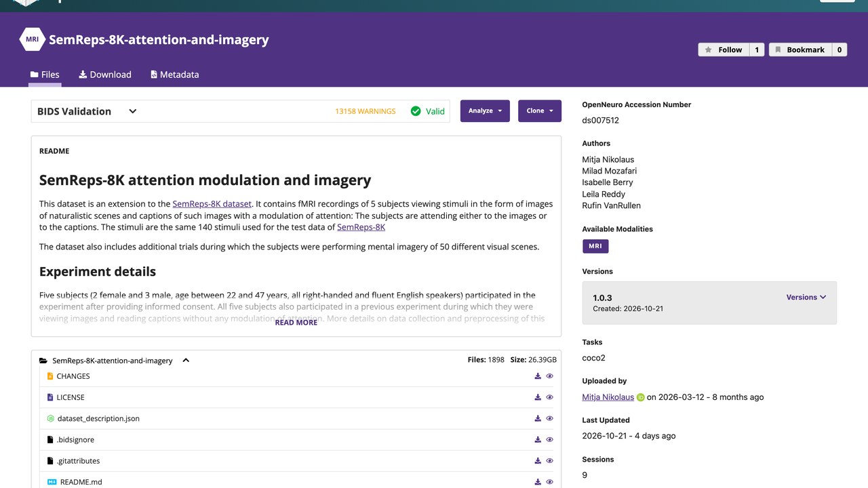The height and width of the screenshot is (488, 868).
Task: Click the .gitattributes file icon
Action: coord(50,461)
